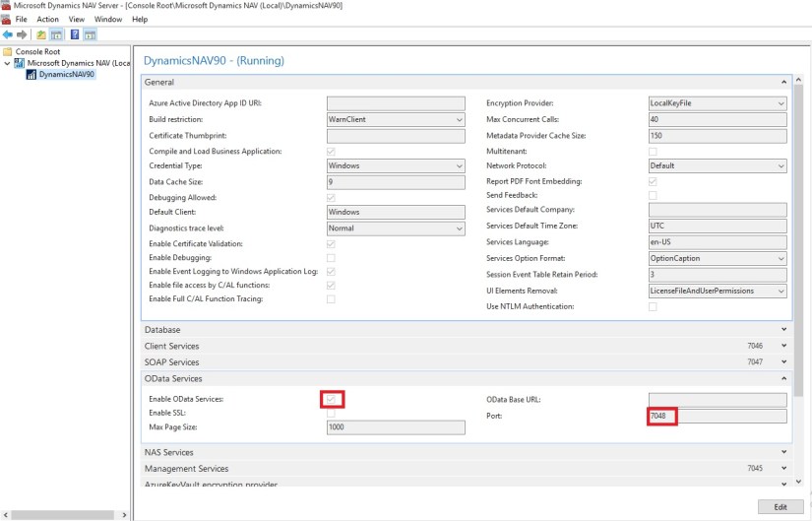This screenshot has height=521, width=812.
Task: Open the UI Elements Removal dropdown
Action: coord(718,292)
